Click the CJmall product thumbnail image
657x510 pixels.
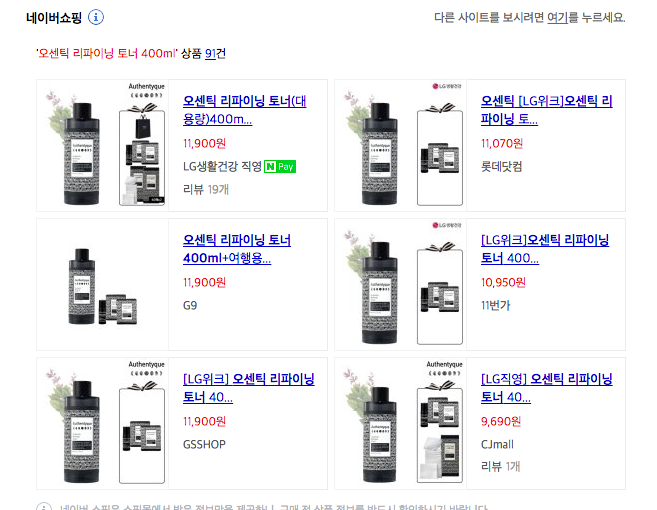[x=401, y=424]
